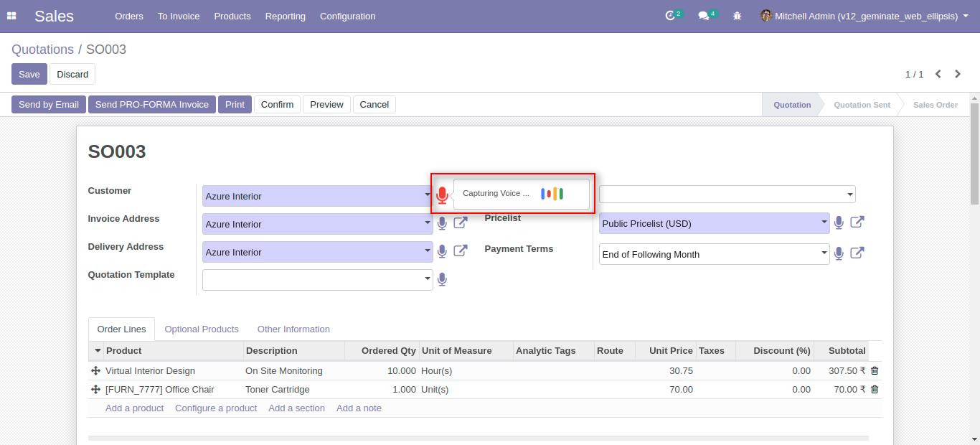Expand the Pricelist dropdown
Viewport: 980px width, 445px height.
pos(824,223)
